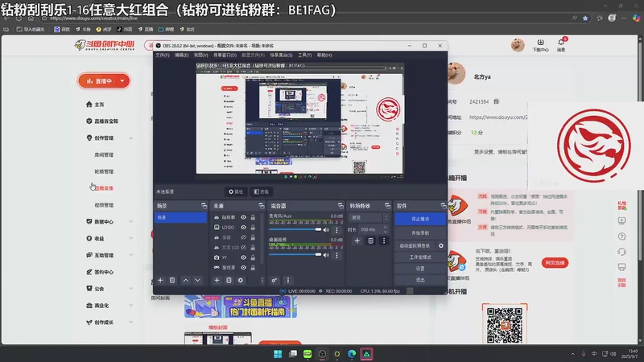Open audio mixer menu dots at panel bottom
Screen dimensions: 644x362
coord(288,280)
